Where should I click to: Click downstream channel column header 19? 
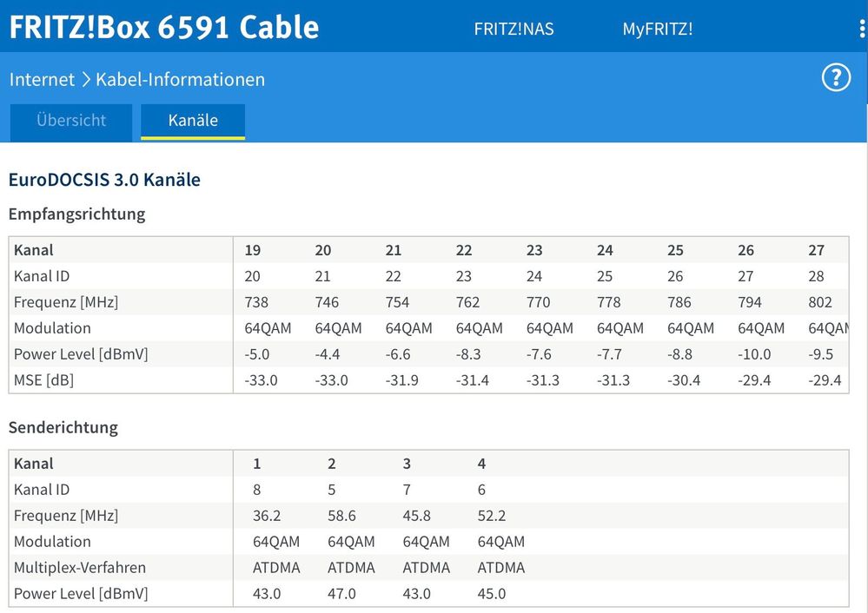(253, 250)
